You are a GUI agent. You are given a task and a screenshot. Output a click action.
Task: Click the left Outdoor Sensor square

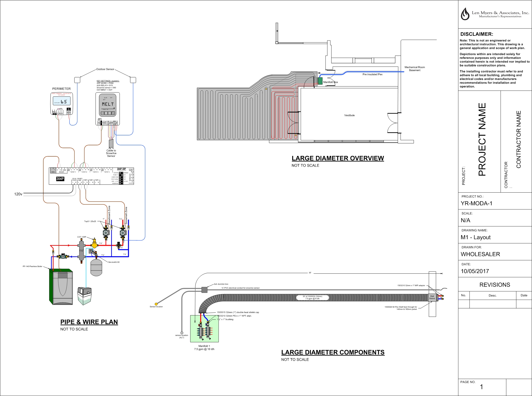[x=77, y=80]
